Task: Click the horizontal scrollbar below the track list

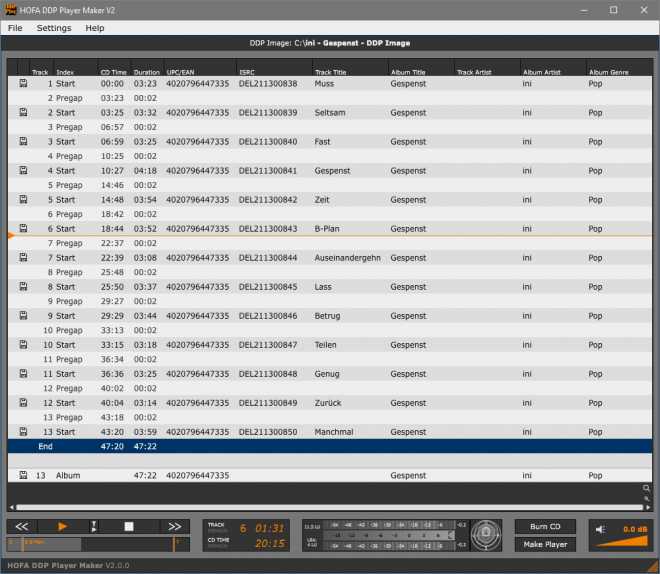Action: point(329,507)
